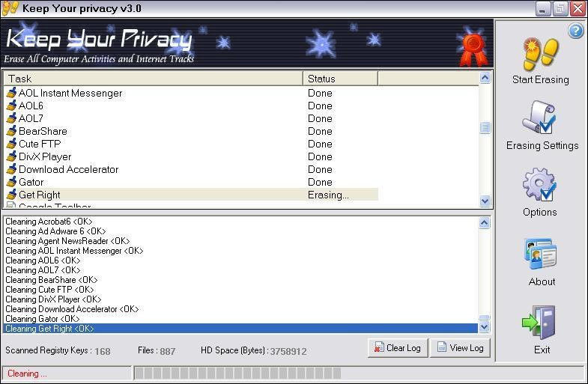Image resolution: width=588 pixels, height=384 pixels.
Task: Click the Files count 887
Action: tap(168, 351)
